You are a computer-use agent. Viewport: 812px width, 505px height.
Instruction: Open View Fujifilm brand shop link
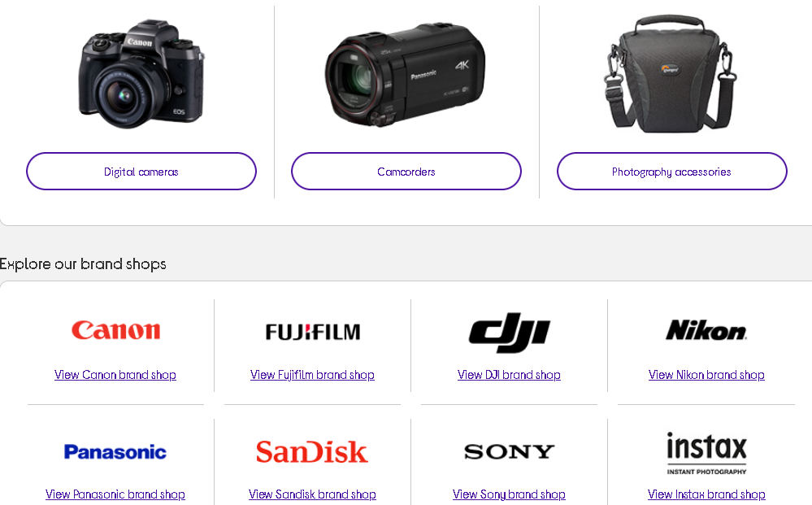312,375
